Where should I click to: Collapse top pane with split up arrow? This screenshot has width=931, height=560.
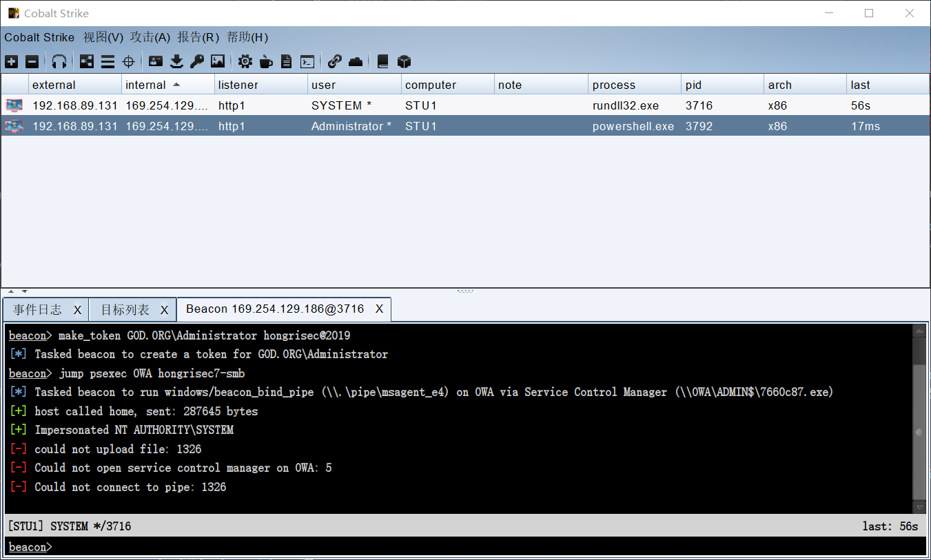[11, 291]
